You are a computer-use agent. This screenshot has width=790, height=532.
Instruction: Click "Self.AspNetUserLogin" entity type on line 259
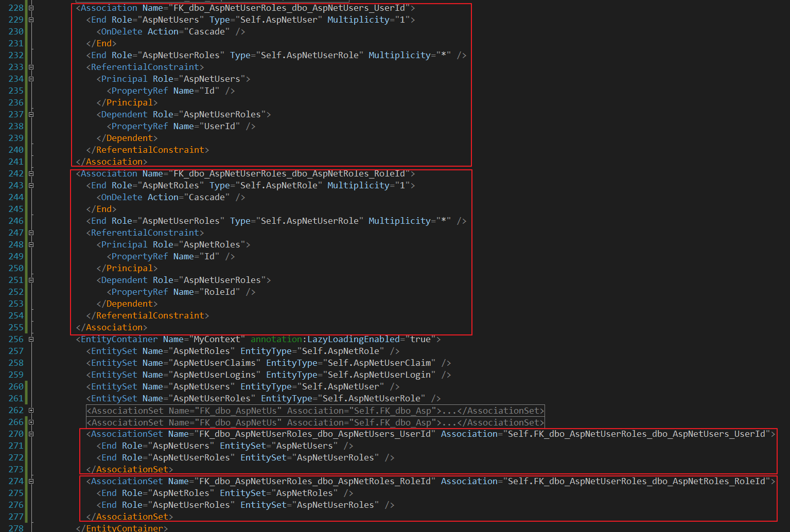379,375
